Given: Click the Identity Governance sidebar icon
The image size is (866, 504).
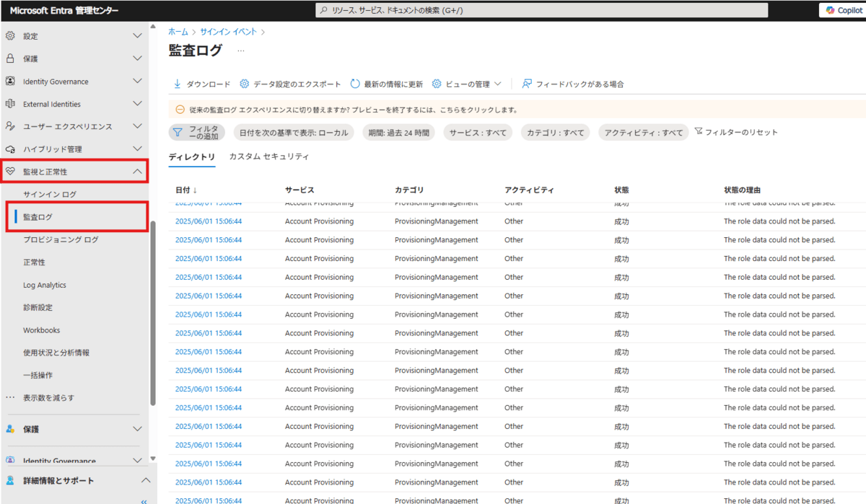Looking at the screenshot, I should coord(10,81).
